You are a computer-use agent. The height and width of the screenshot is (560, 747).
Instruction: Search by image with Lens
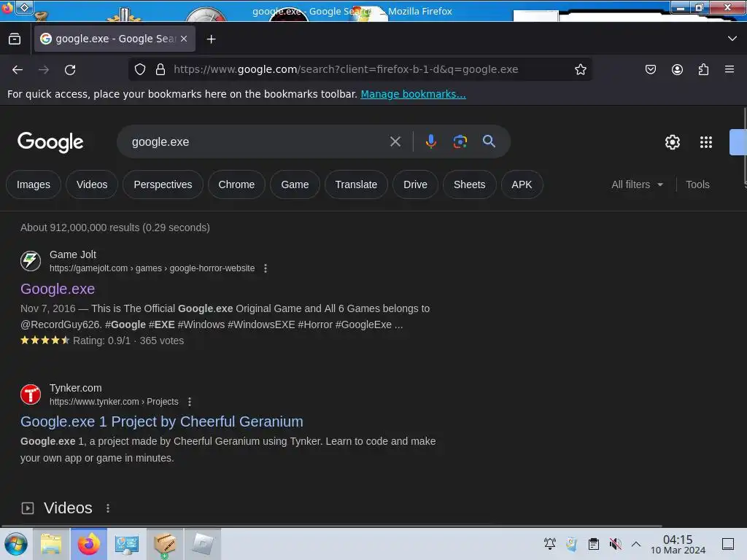[x=460, y=141]
